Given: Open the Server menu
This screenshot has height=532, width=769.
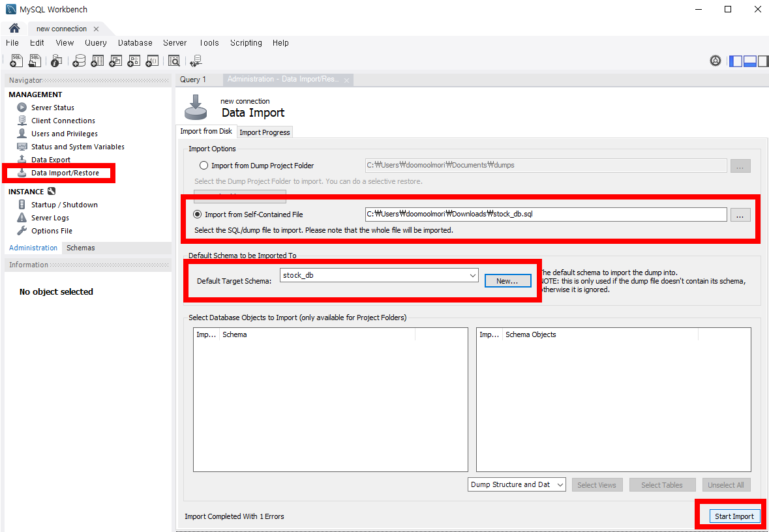Looking at the screenshot, I should pyautogui.click(x=175, y=42).
